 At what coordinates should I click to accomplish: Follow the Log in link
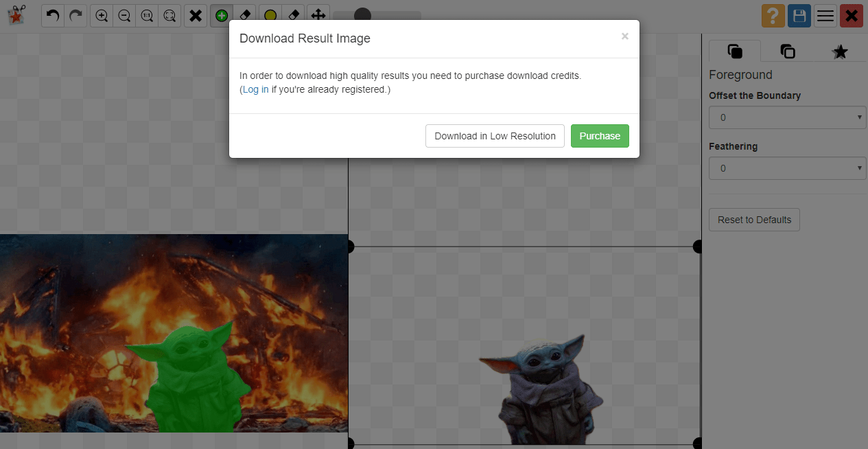click(x=255, y=89)
